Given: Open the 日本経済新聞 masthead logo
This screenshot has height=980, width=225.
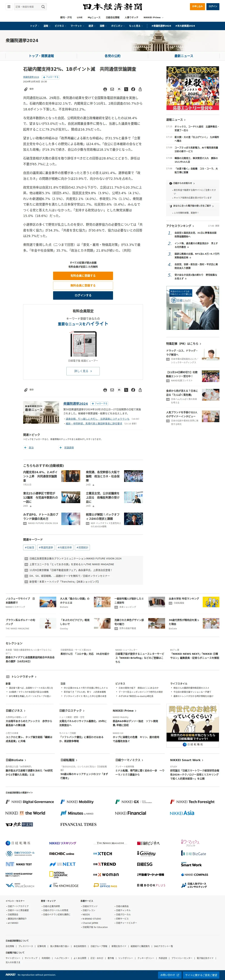Looking at the screenshot, I should 112,7.
